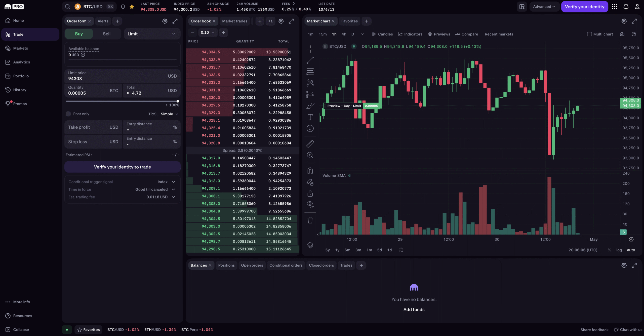Image resolution: width=644 pixels, height=336 pixels.
Task: Open Time in force dropdown
Action: pos(155,189)
